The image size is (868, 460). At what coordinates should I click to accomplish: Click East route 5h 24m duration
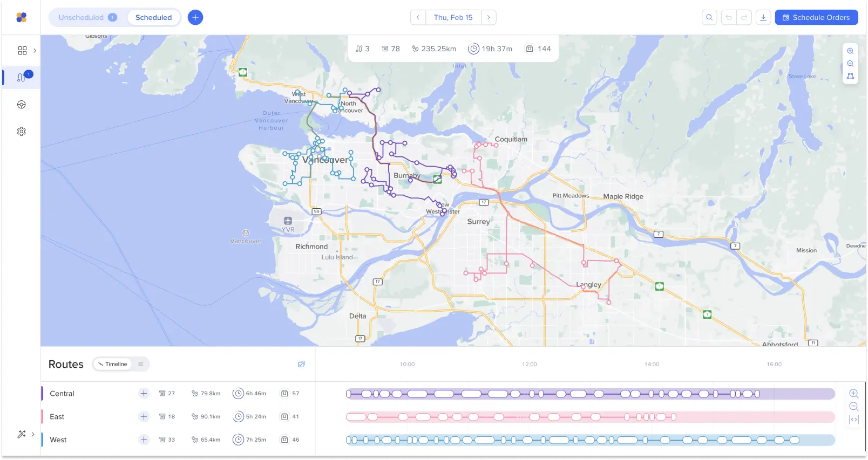click(x=249, y=417)
